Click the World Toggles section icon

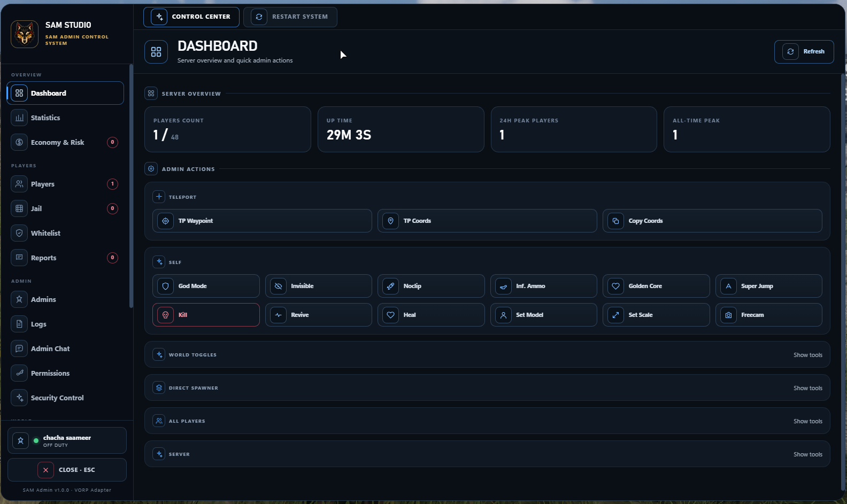[159, 354]
